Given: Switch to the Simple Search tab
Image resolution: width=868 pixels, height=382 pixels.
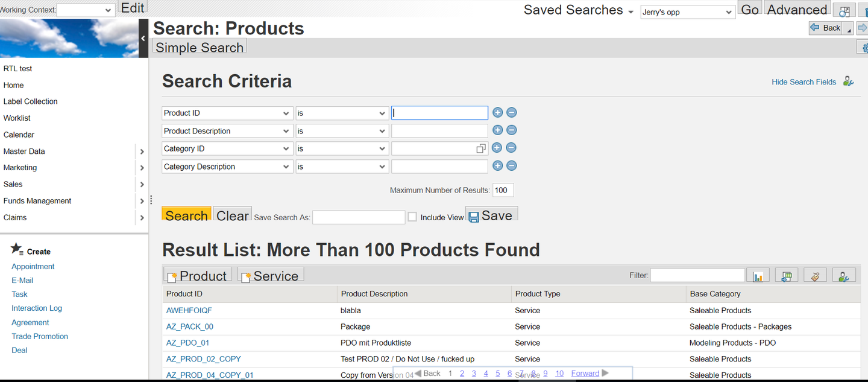Looking at the screenshot, I should click(199, 47).
